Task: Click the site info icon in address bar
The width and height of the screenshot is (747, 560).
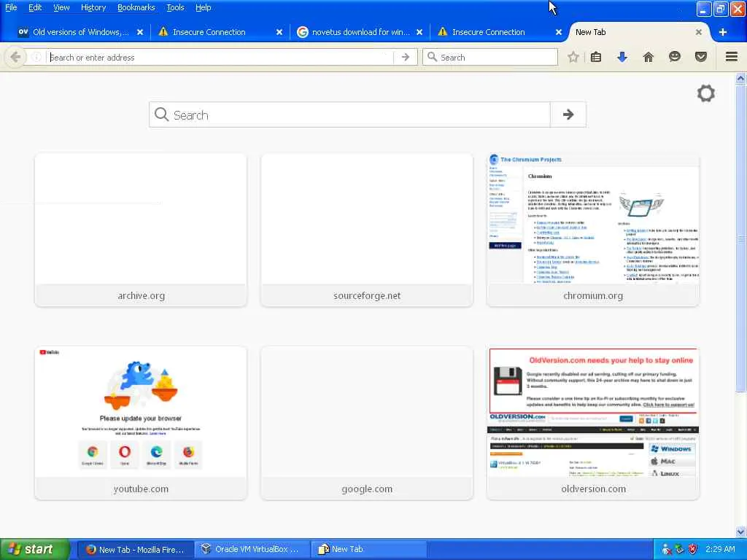Action: tap(36, 57)
